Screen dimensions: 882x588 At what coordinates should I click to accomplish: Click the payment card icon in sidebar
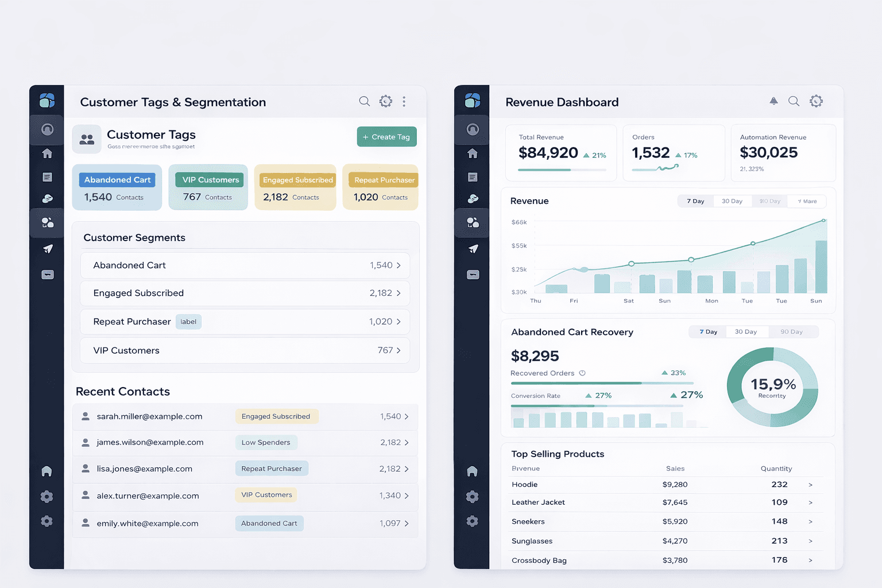click(x=47, y=274)
